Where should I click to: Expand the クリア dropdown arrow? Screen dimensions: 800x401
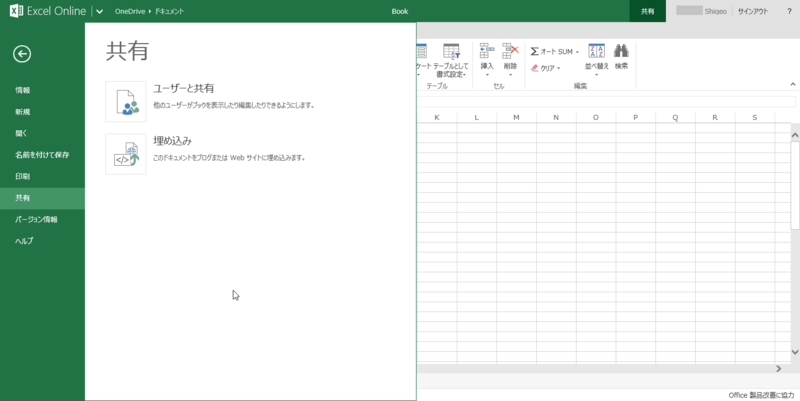click(558, 68)
